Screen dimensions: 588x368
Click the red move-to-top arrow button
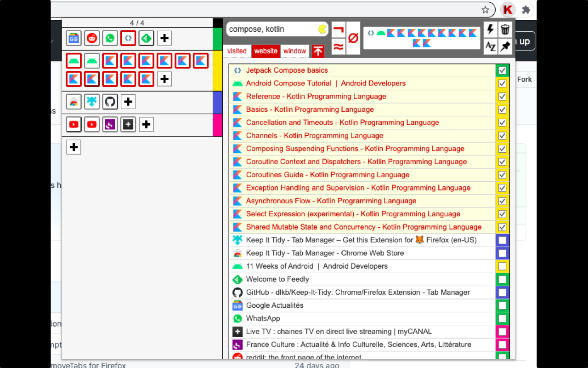point(318,51)
